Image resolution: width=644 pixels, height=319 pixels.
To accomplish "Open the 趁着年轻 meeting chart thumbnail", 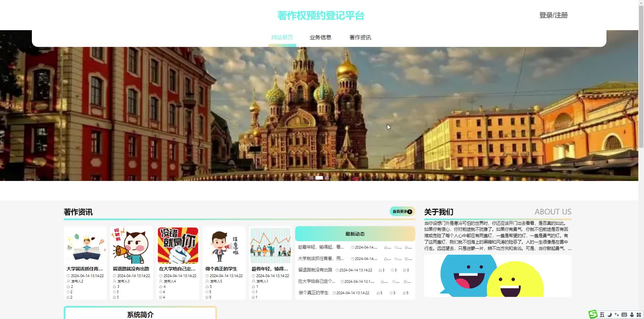I will tap(270, 246).
